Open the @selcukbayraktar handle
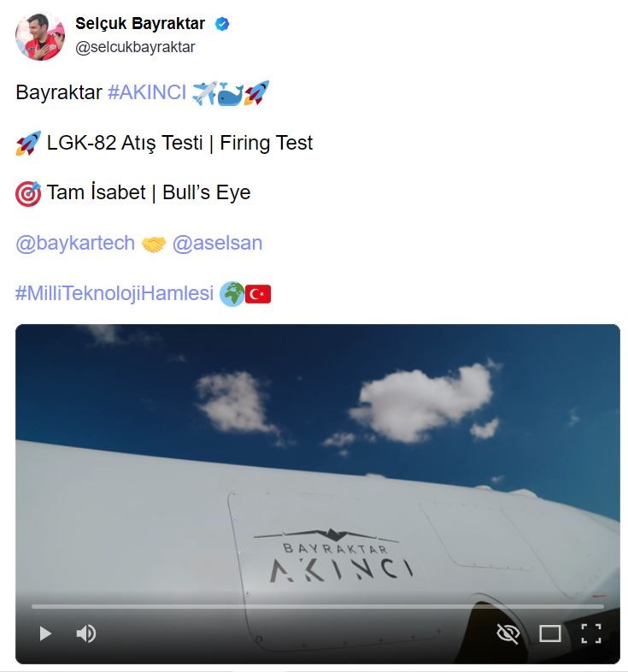The height and width of the screenshot is (672, 628). point(135,47)
